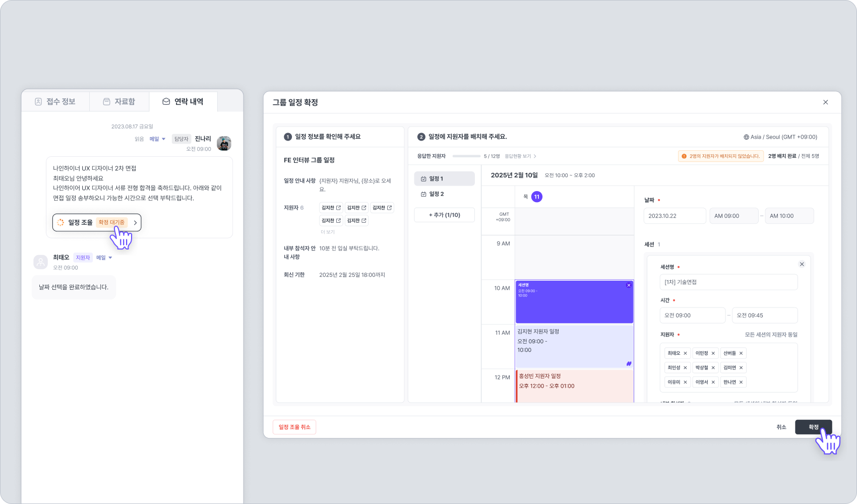Select the 홍성빈 지원자 일정 calendar event

click(x=574, y=386)
